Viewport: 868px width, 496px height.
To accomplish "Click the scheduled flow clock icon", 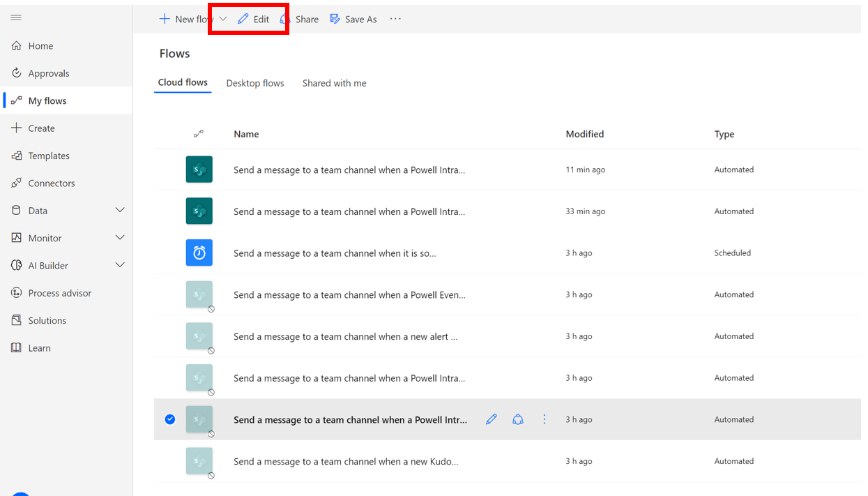I will click(x=199, y=253).
